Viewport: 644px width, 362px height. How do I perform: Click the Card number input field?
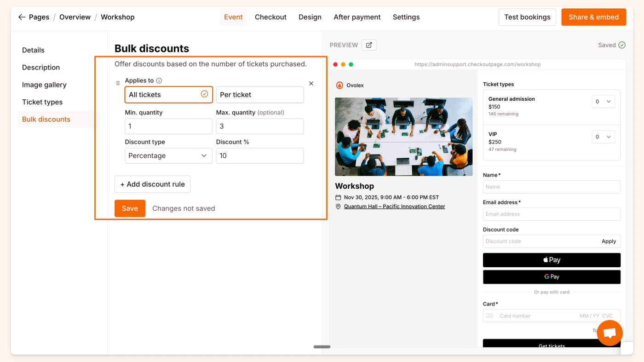pyautogui.click(x=552, y=316)
